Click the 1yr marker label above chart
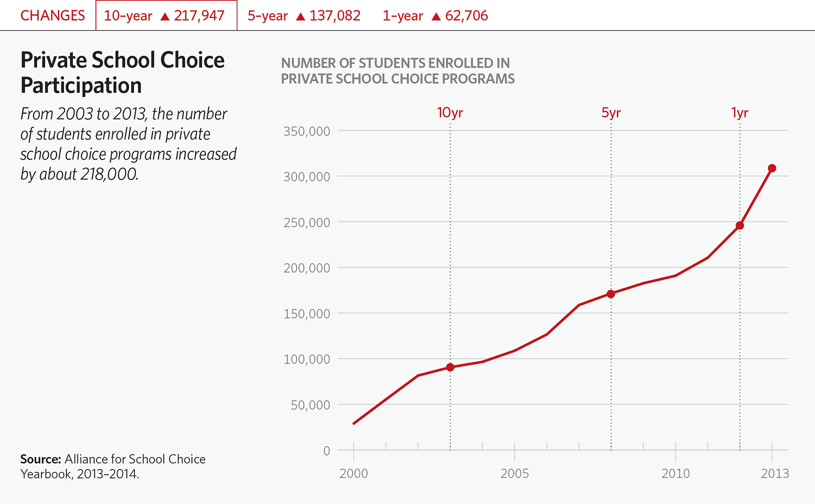The width and height of the screenshot is (815, 504). [x=740, y=113]
